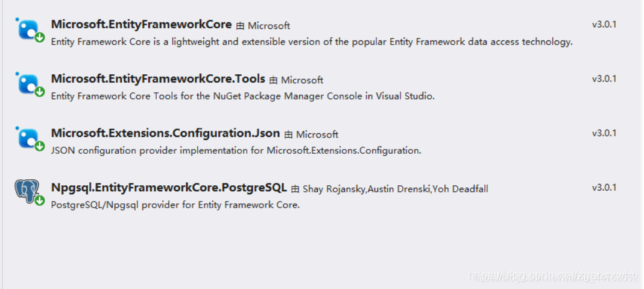Click the Npgsql PostgreSQL elephant icon
644x289 pixels.
tap(27, 192)
